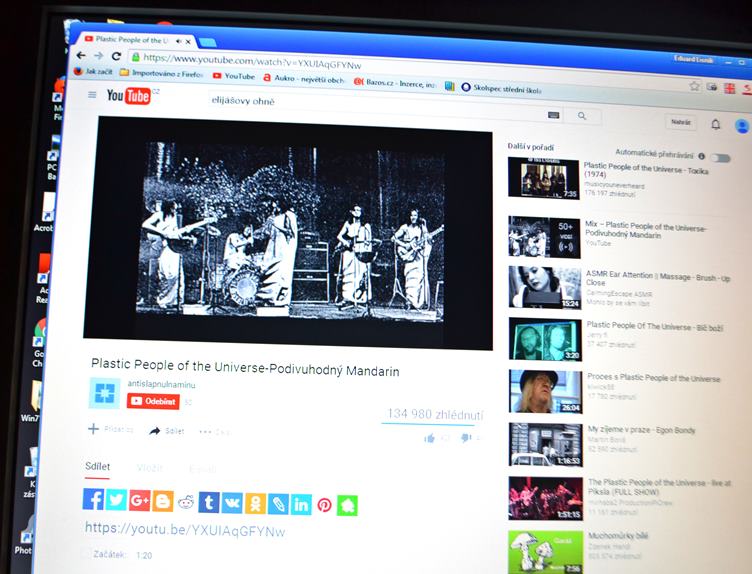This screenshot has width=752, height=574.
Task: Enable the Začátek start-time checkbox
Action: [86, 554]
